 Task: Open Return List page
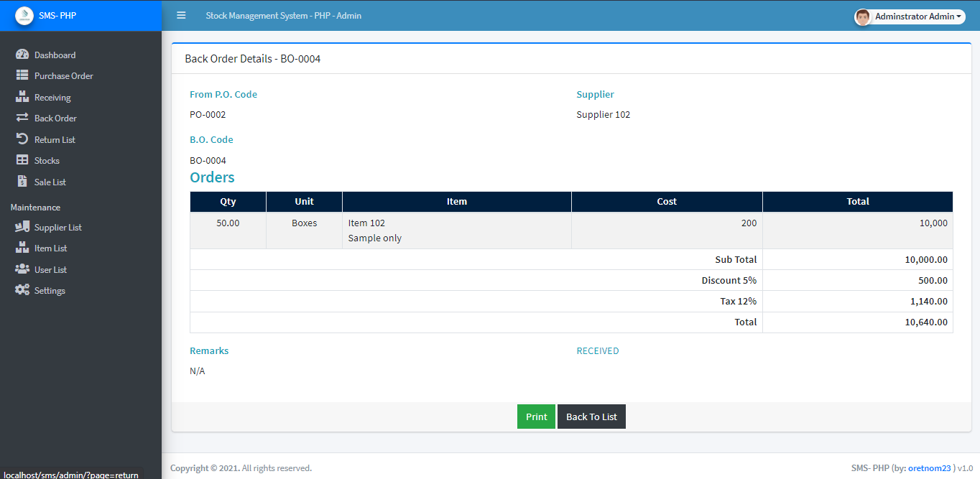click(80, 139)
